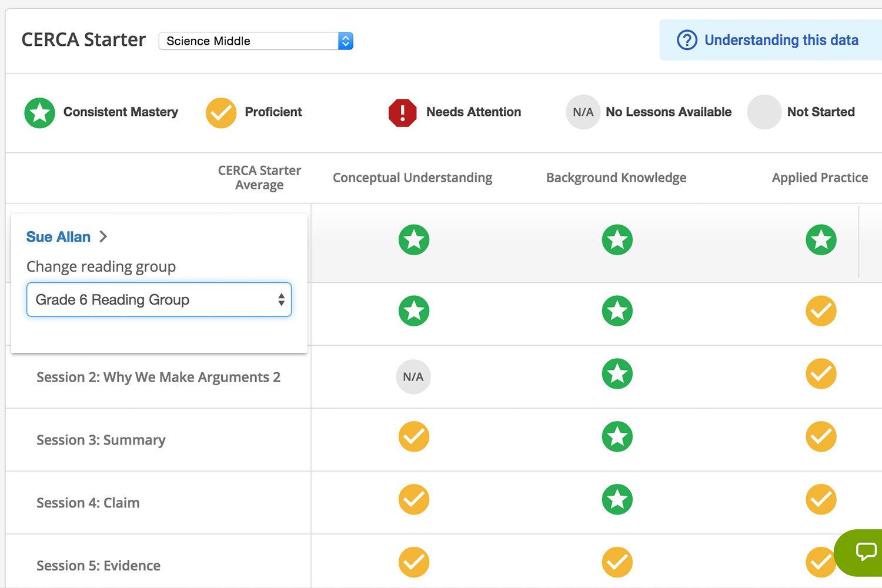Select Session 3: Summary row label
This screenshot has width=882, height=588.
(101, 440)
